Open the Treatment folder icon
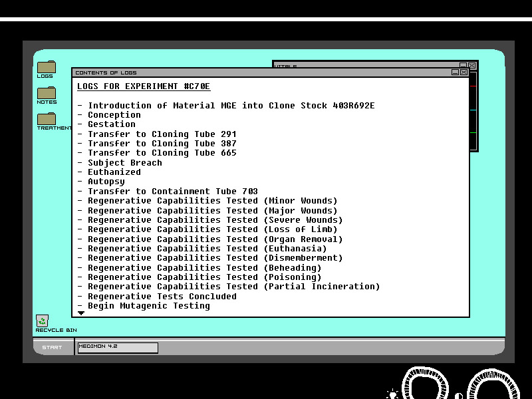Viewport: 532px width, 399px height. (47, 119)
